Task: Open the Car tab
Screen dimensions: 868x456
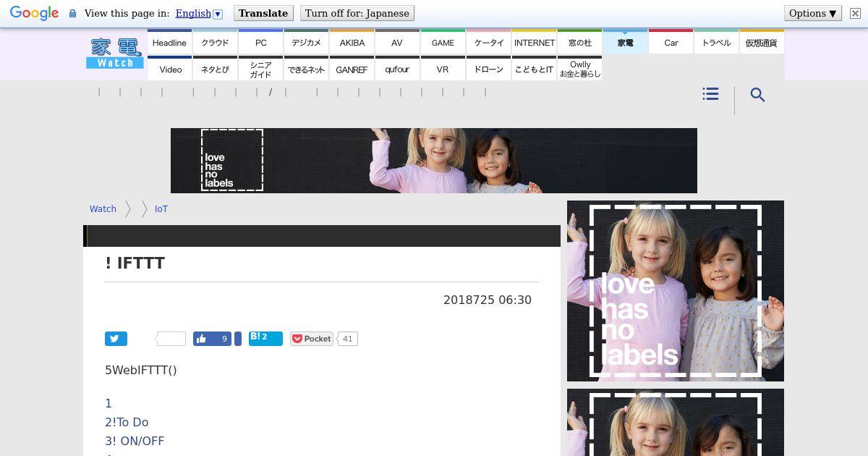Action: pos(671,42)
